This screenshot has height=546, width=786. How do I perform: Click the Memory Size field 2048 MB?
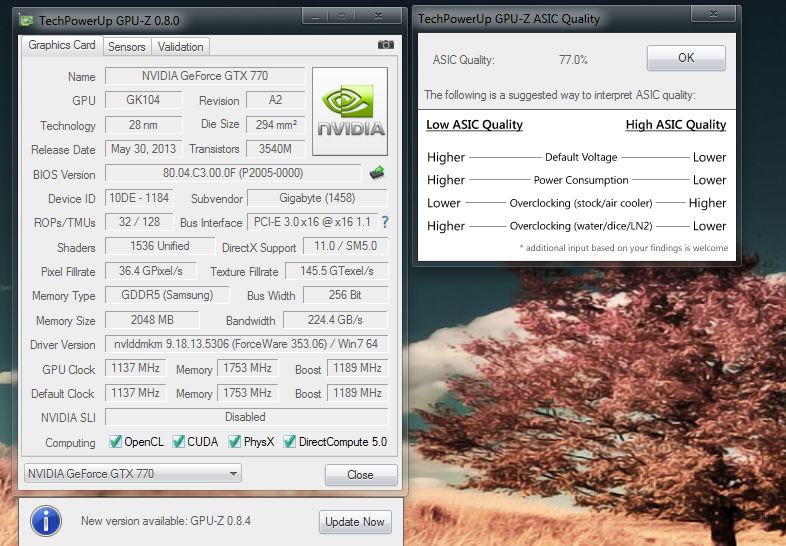tap(152, 319)
